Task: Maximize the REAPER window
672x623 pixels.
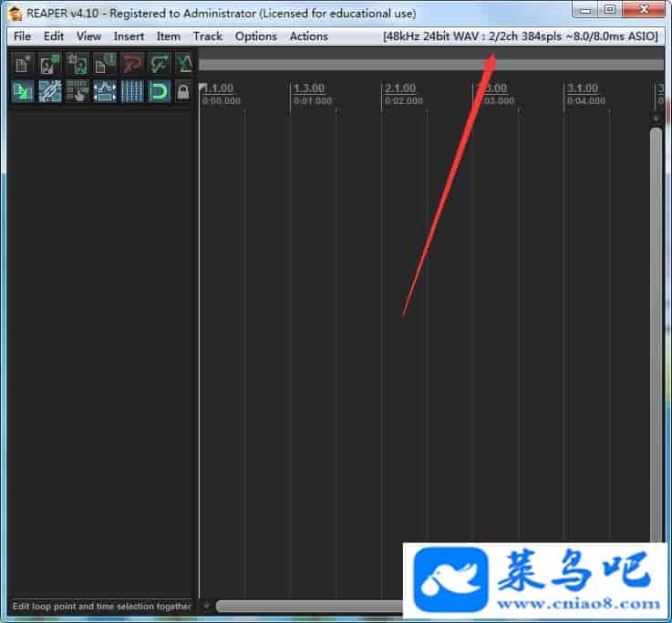Action: tap(610, 10)
